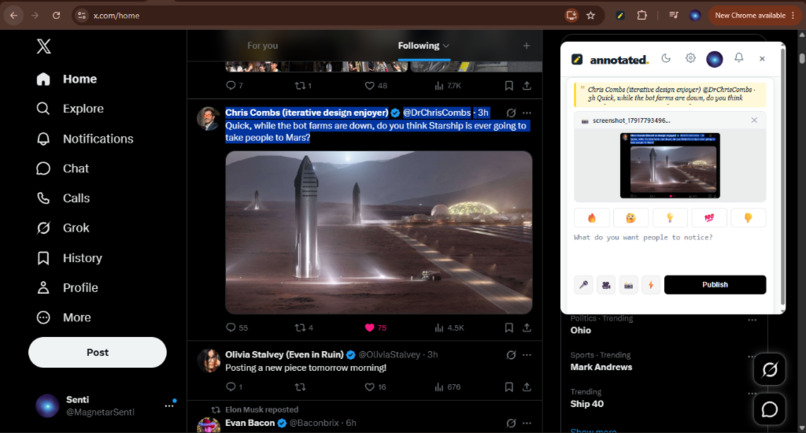Screen dimensions: 806x433
Task: Like Olivia Stalvey's post
Action: pos(375,387)
